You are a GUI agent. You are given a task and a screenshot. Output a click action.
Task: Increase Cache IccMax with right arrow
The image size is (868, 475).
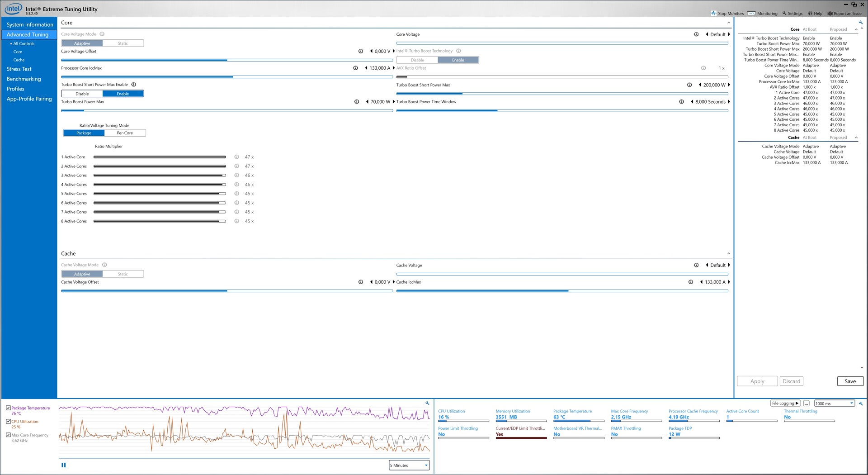729,282
